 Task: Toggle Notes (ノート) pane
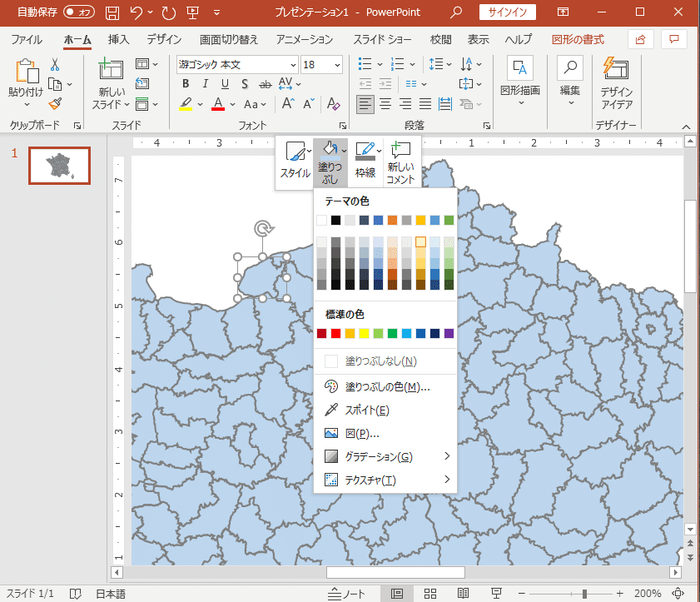click(346, 594)
